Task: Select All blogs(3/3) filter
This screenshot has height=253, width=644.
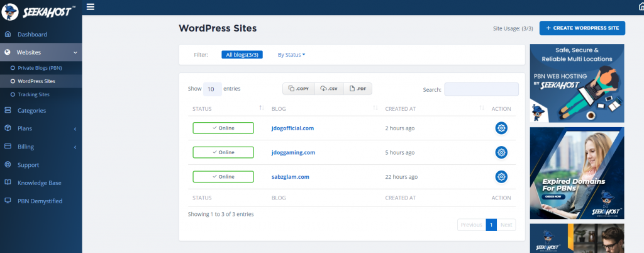Action: 242,55
